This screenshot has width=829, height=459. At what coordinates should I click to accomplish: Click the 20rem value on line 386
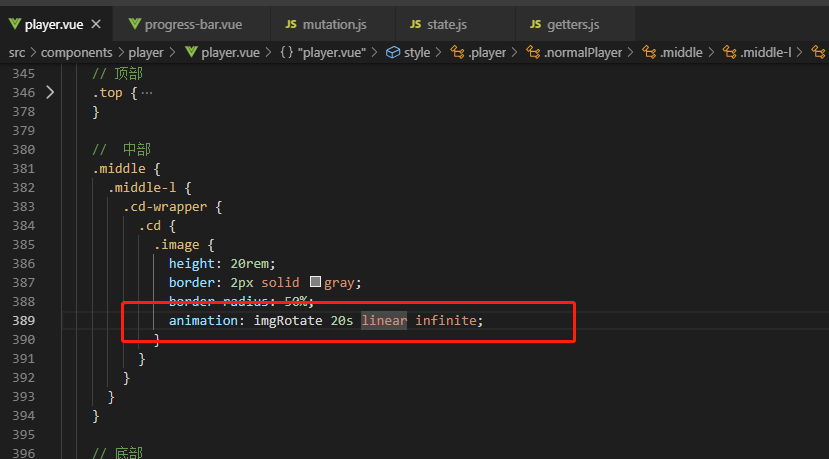[250, 263]
